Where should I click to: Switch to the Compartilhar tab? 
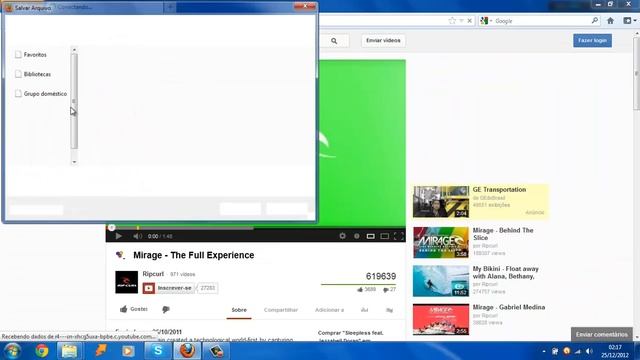pos(281,310)
